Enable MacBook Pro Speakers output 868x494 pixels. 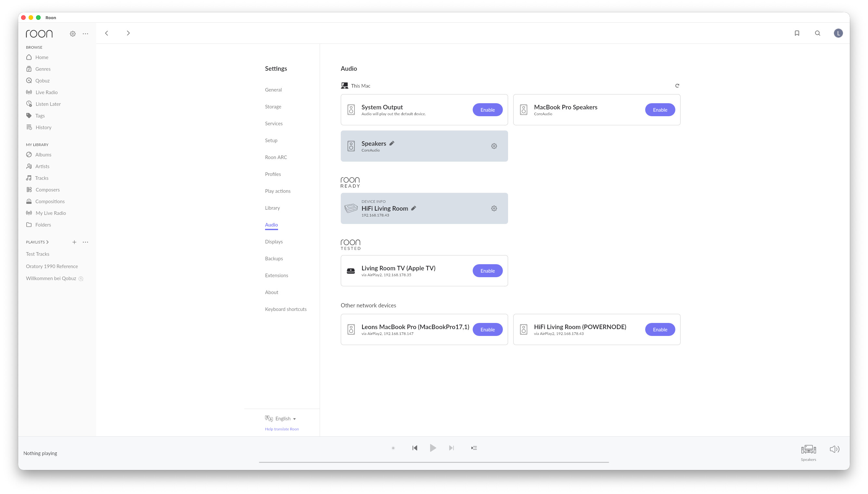660,110
